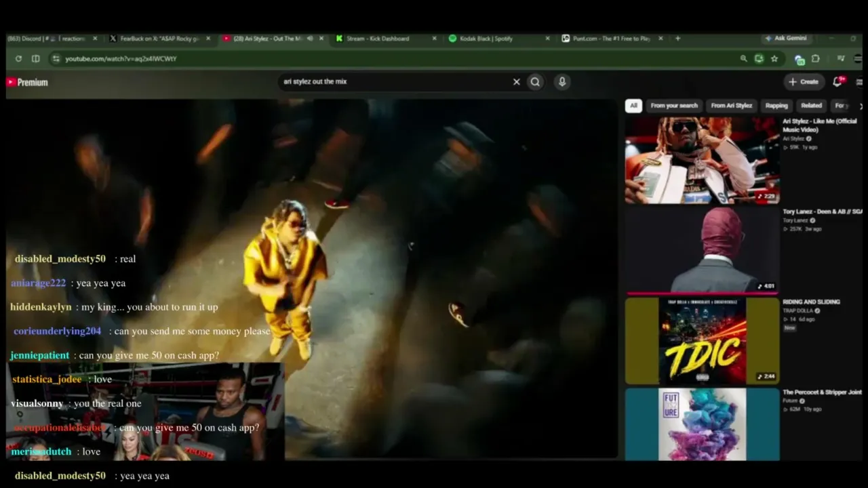The width and height of the screenshot is (868, 488).
Task: Open a new browser tab
Action: click(677, 39)
